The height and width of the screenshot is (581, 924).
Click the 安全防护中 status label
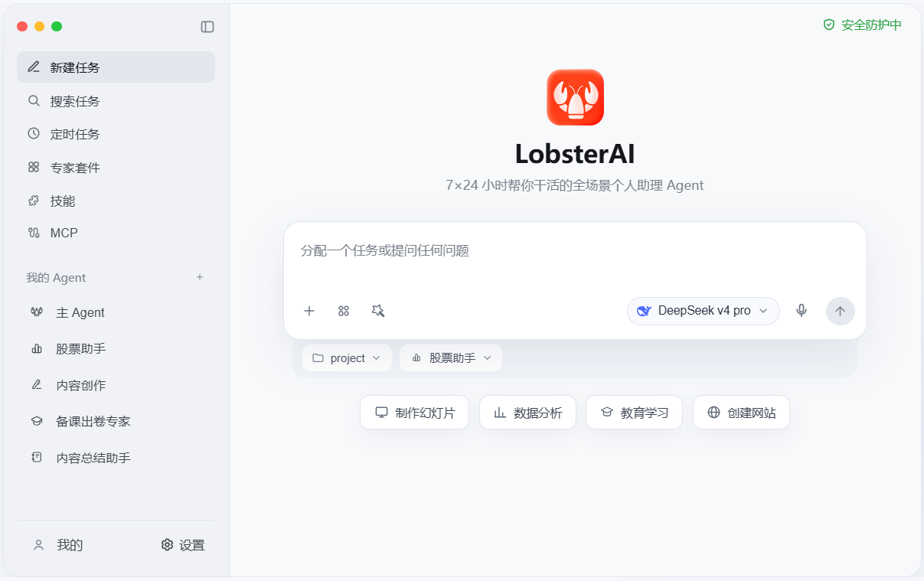(x=871, y=25)
